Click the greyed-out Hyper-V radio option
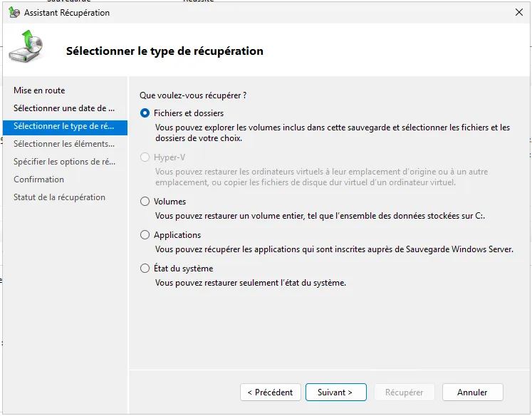This screenshot has width=532, height=416. click(x=145, y=157)
